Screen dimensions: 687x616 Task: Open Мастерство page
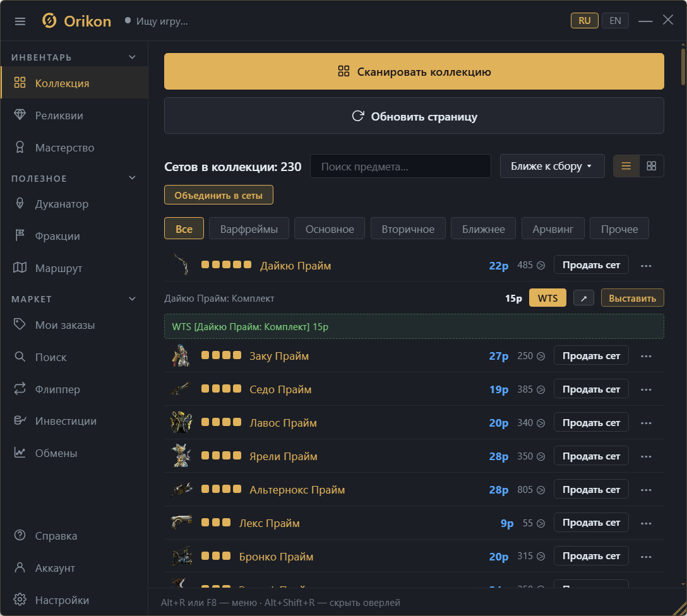click(74, 147)
